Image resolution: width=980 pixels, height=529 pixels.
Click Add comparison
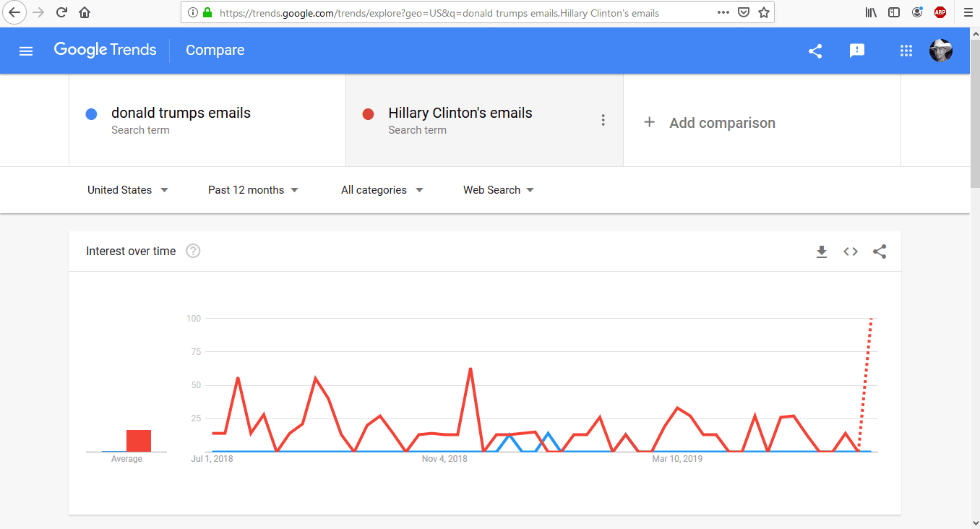[x=710, y=123]
